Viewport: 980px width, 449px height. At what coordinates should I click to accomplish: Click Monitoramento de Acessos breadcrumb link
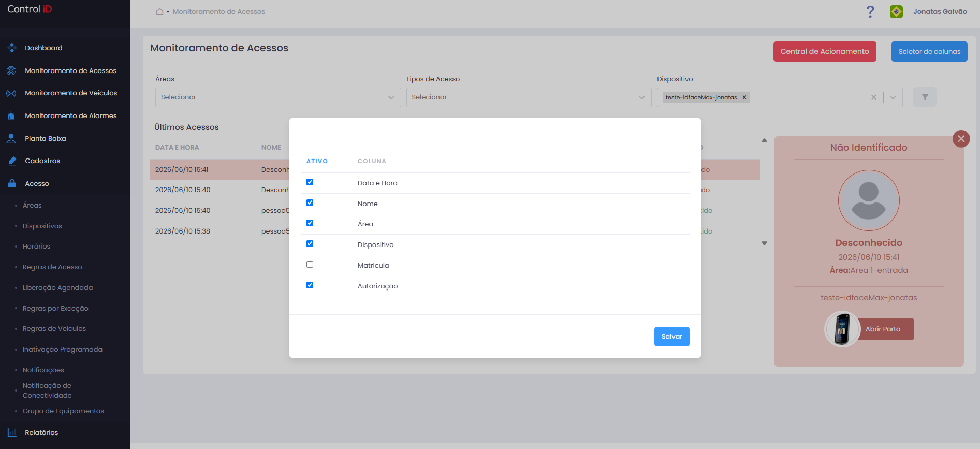coord(219,11)
